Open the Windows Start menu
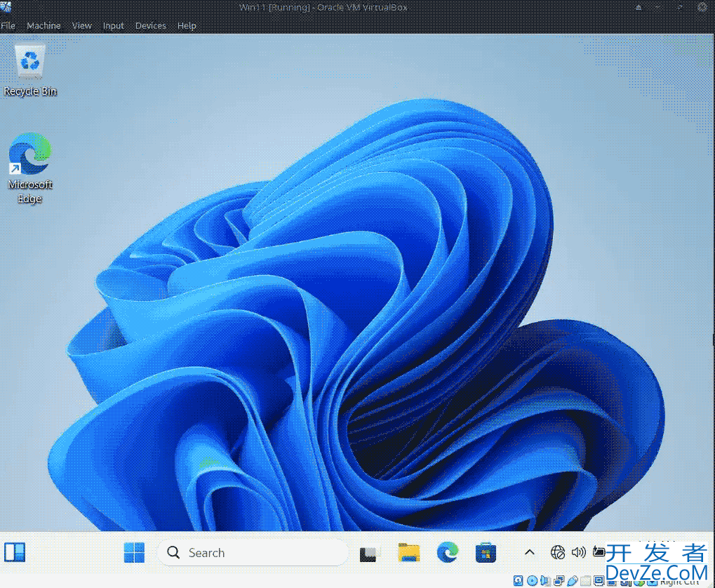This screenshot has width=715, height=588. pos(134,552)
